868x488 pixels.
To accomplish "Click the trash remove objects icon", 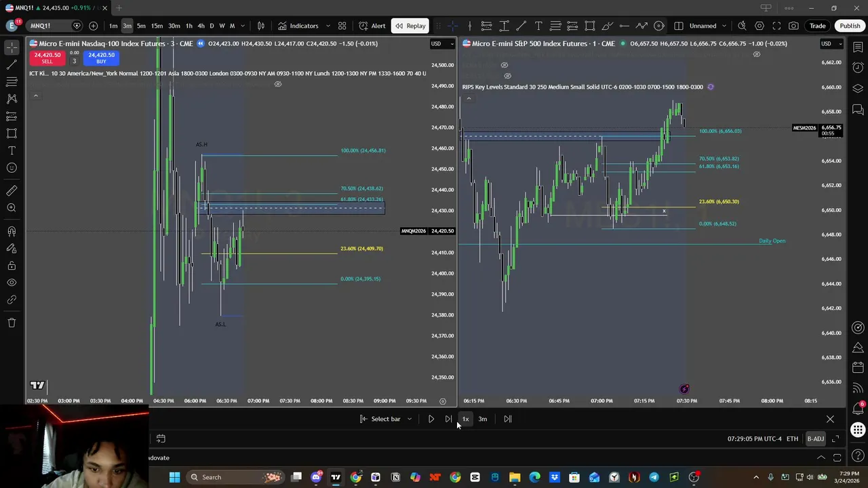I will tap(12, 323).
